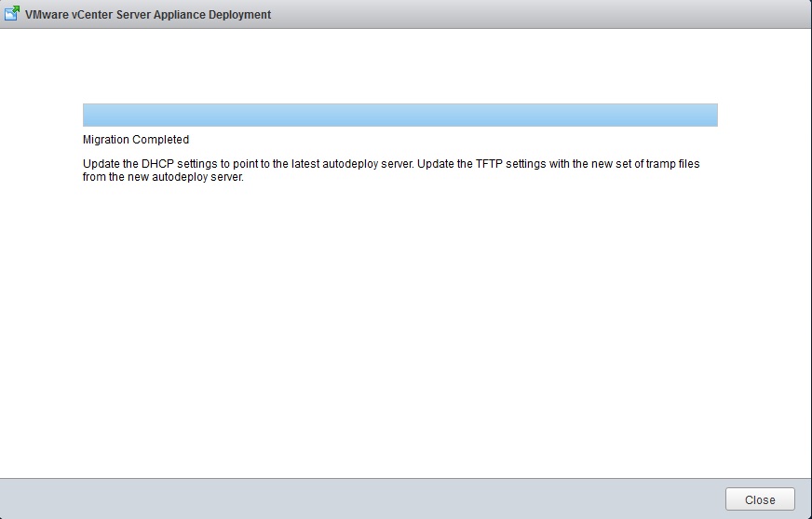Click the word "Migration" under the progress bar
812x519 pixels.
tap(106, 140)
